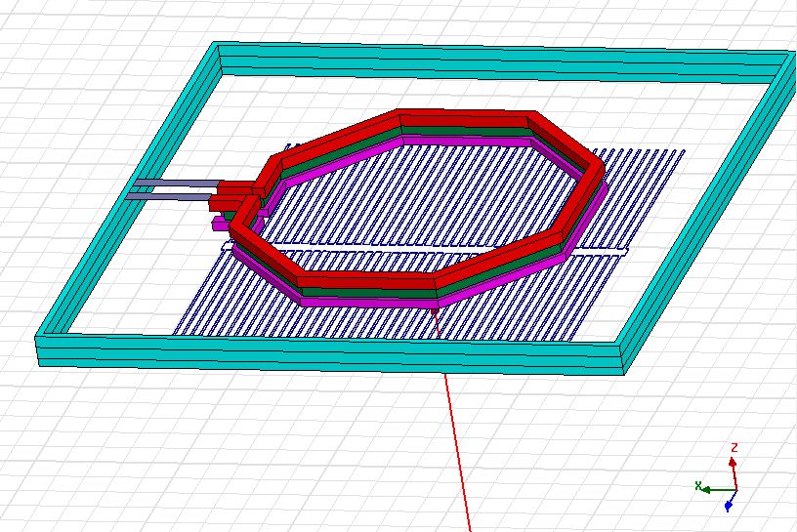Select the lower gray-purple feed line

(x=170, y=196)
